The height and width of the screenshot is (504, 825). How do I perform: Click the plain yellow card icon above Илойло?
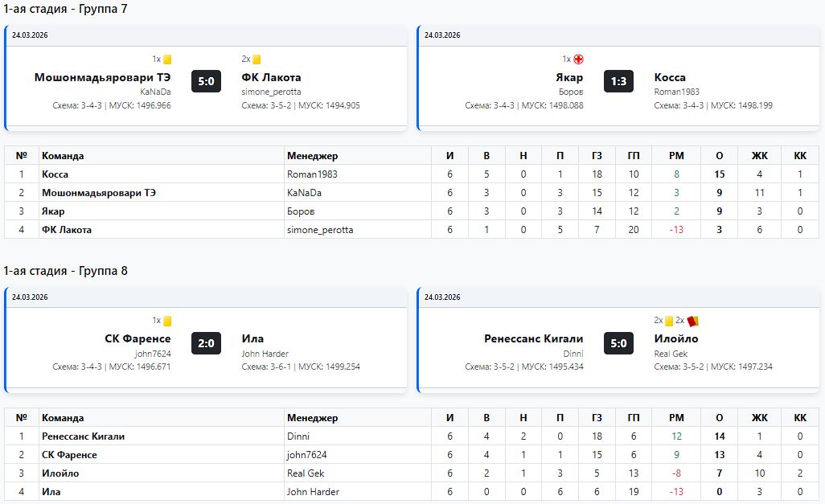click(669, 321)
